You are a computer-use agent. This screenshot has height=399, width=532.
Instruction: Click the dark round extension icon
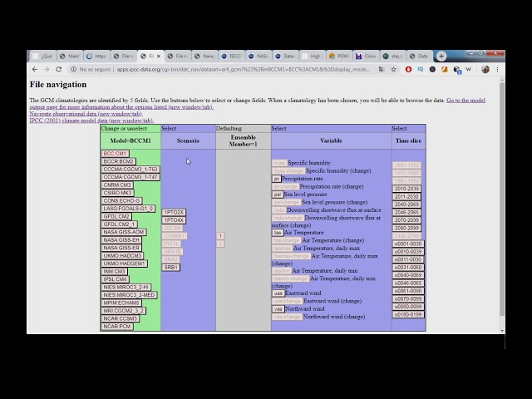(x=432, y=69)
